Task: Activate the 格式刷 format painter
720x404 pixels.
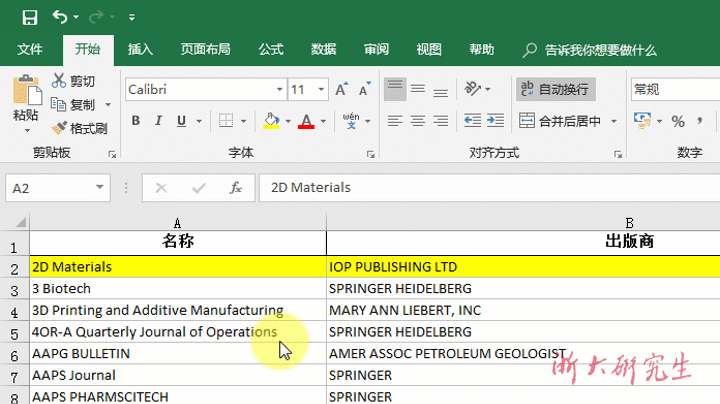Action: [79, 128]
